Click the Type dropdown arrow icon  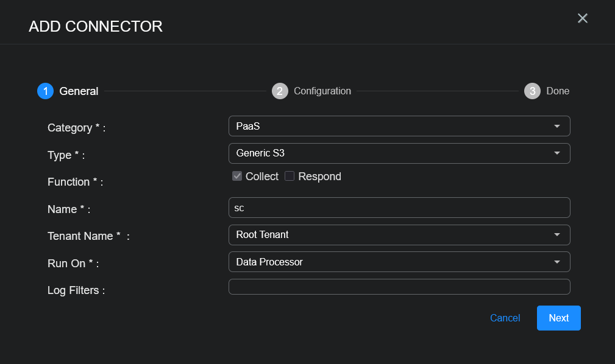556,153
